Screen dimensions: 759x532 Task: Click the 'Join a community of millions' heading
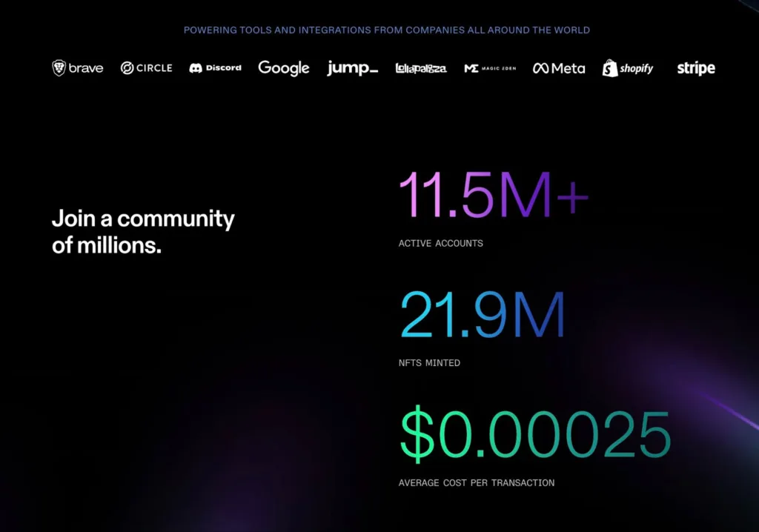coord(143,232)
